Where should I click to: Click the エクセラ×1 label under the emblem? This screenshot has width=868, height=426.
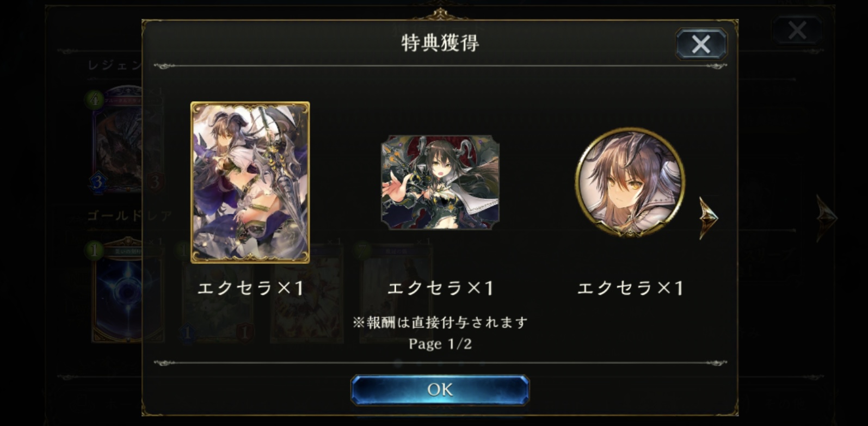[630, 288]
